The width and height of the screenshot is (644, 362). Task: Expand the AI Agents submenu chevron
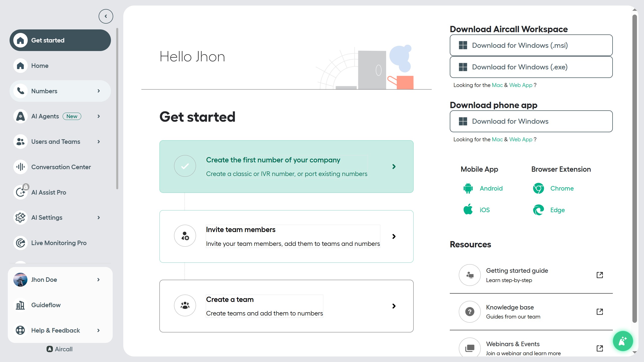pyautogui.click(x=99, y=116)
